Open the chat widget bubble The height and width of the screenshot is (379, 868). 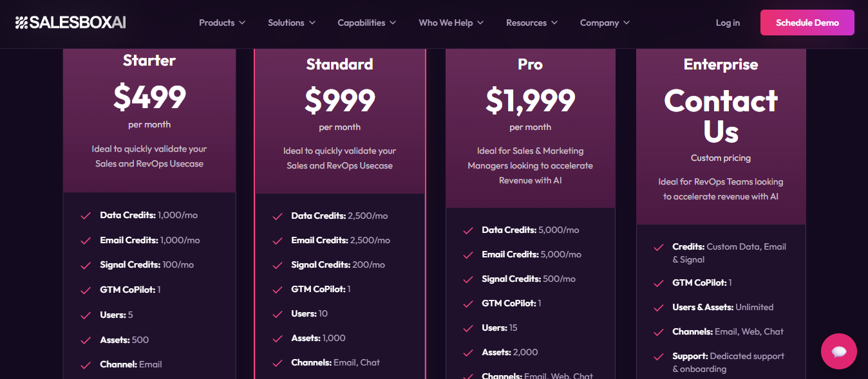[x=838, y=351]
